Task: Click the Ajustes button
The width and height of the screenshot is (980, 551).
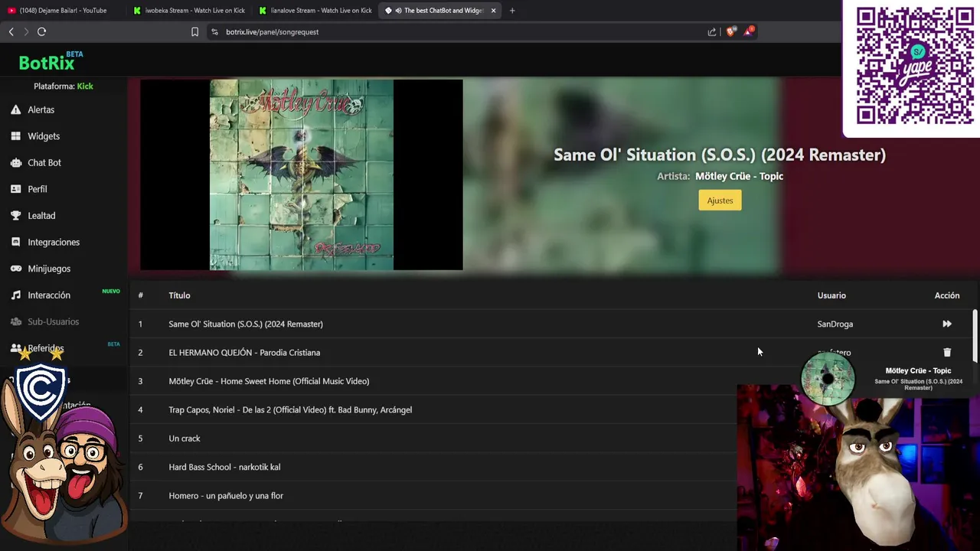Action: 720,201
